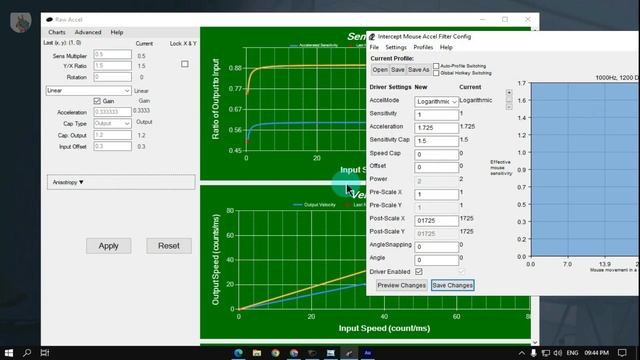Click the desktop shortcut icon at top left
Image resolution: width=640 pixels, height=360 pixels.
21,22
